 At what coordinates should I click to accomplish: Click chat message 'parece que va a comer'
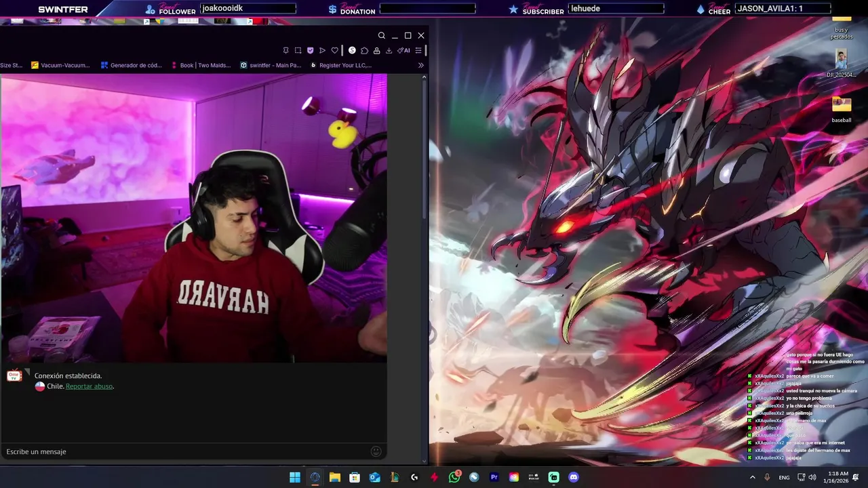(810, 375)
